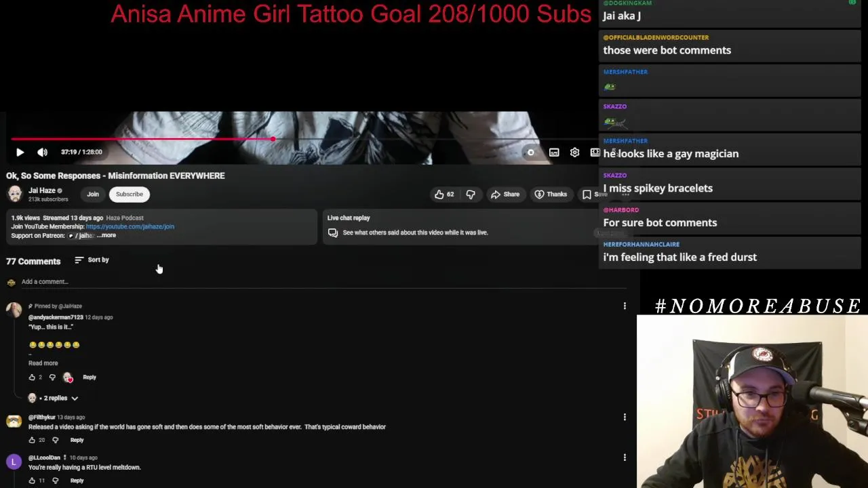The height and width of the screenshot is (488, 868).
Task: Open @andyackerman7123 username link
Action: point(56,317)
